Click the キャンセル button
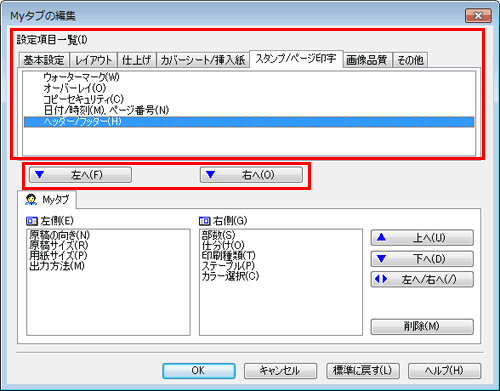This screenshot has height=391, width=500. [x=280, y=371]
